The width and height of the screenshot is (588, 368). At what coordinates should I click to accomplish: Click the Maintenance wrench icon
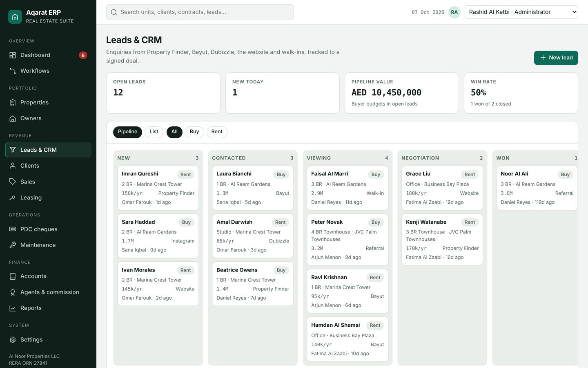click(13, 245)
